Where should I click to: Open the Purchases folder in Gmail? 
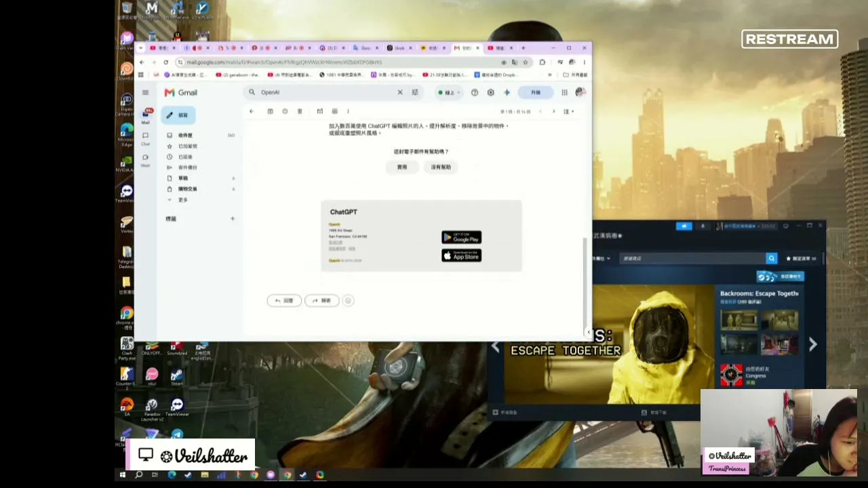[201, 189]
